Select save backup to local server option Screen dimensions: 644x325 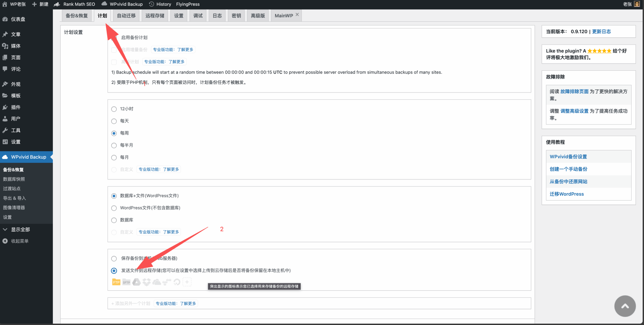coord(114,259)
